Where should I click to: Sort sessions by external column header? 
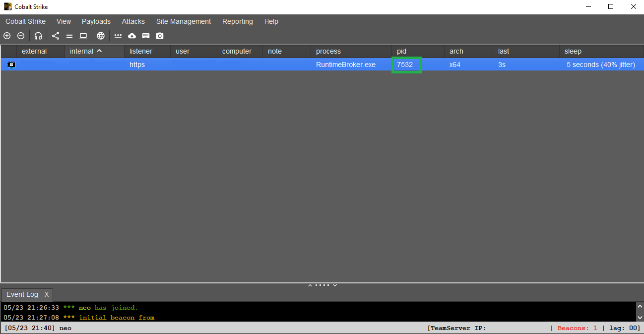(x=40, y=51)
